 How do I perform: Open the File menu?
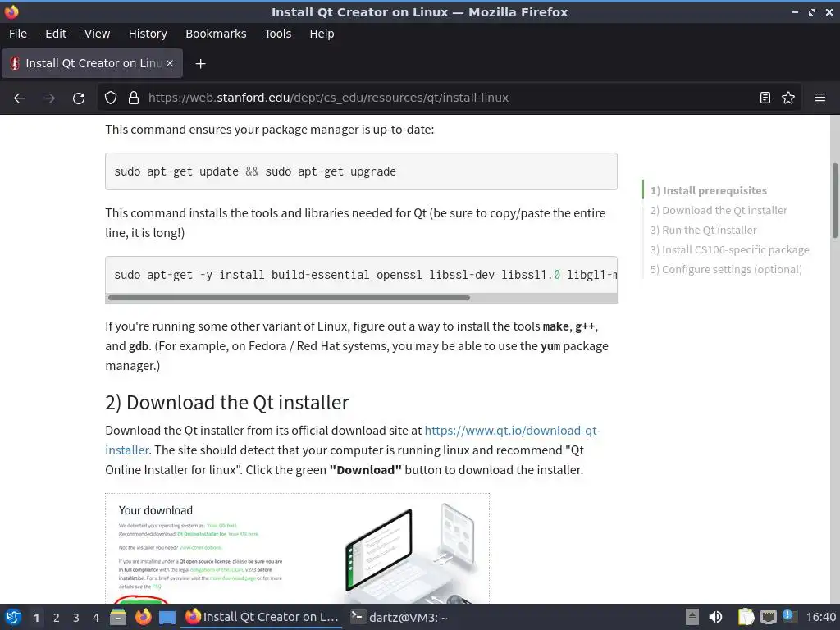[x=18, y=34]
